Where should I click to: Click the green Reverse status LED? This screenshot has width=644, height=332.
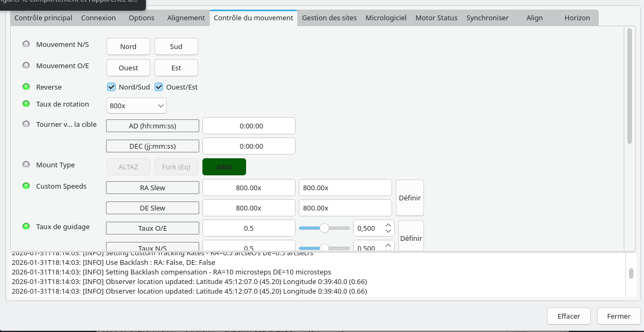tap(26, 87)
